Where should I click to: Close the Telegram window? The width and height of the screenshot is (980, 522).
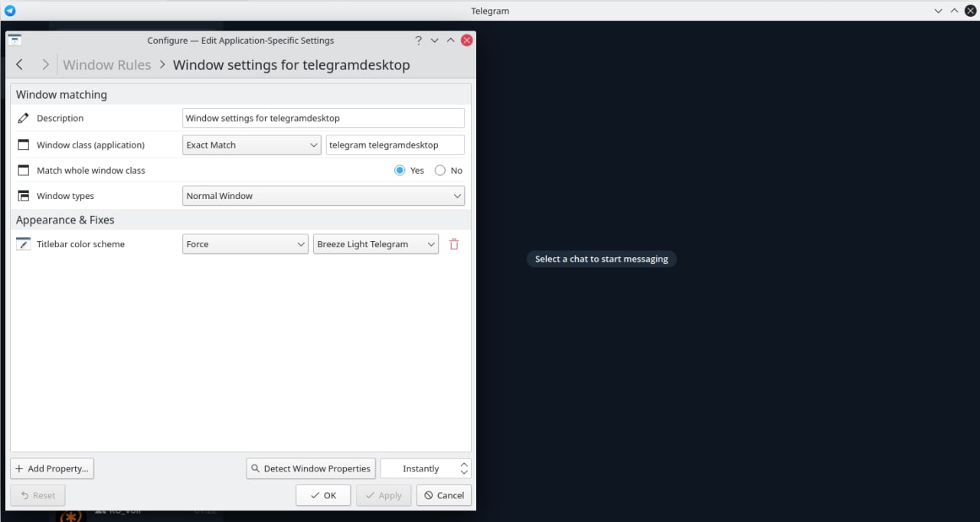click(x=970, y=11)
